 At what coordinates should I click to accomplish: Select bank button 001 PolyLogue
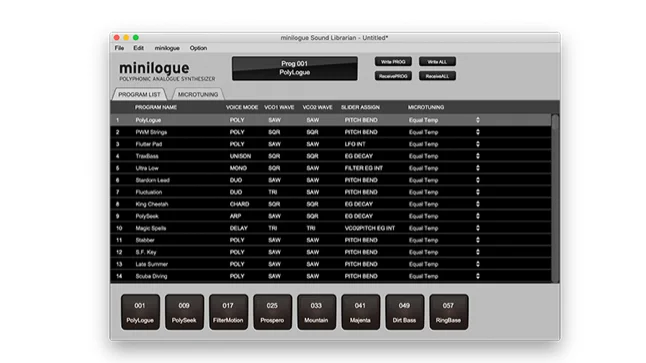(x=140, y=312)
